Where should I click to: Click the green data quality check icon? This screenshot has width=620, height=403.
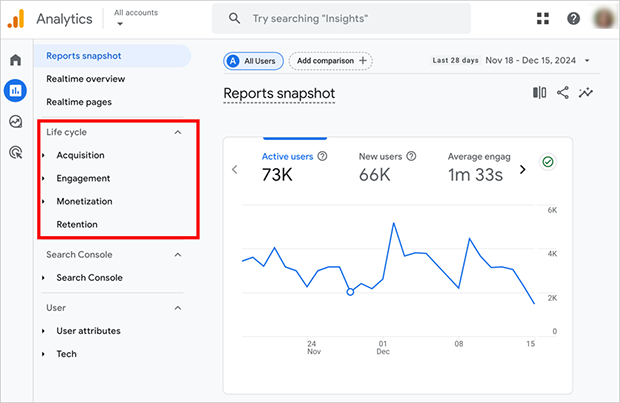tap(548, 162)
